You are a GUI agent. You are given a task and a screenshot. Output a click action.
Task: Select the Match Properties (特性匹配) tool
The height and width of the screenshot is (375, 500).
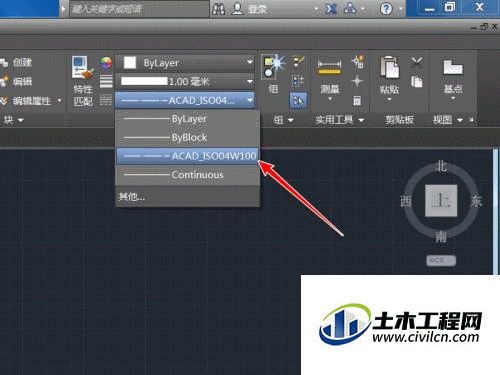pos(82,81)
